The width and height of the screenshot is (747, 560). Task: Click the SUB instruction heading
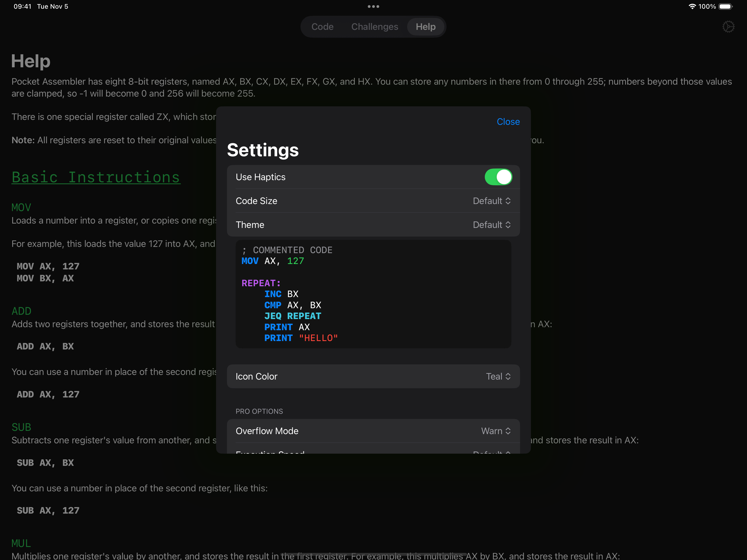tap(21, 427)
